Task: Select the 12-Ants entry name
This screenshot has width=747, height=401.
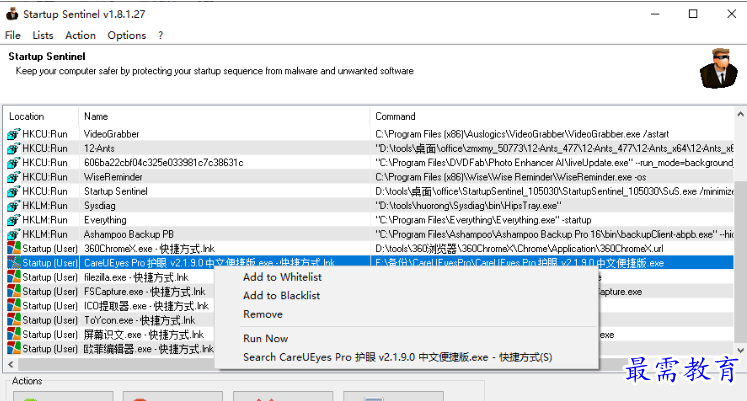Action: (x=99, y=149)
